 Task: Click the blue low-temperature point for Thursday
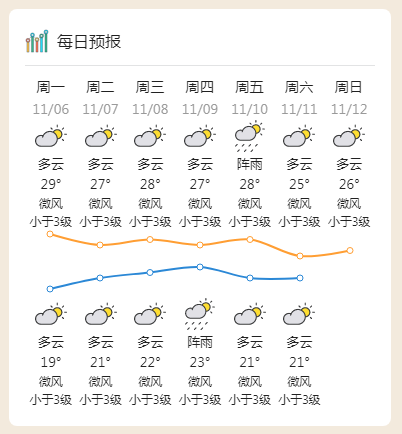tap(200, 267)
